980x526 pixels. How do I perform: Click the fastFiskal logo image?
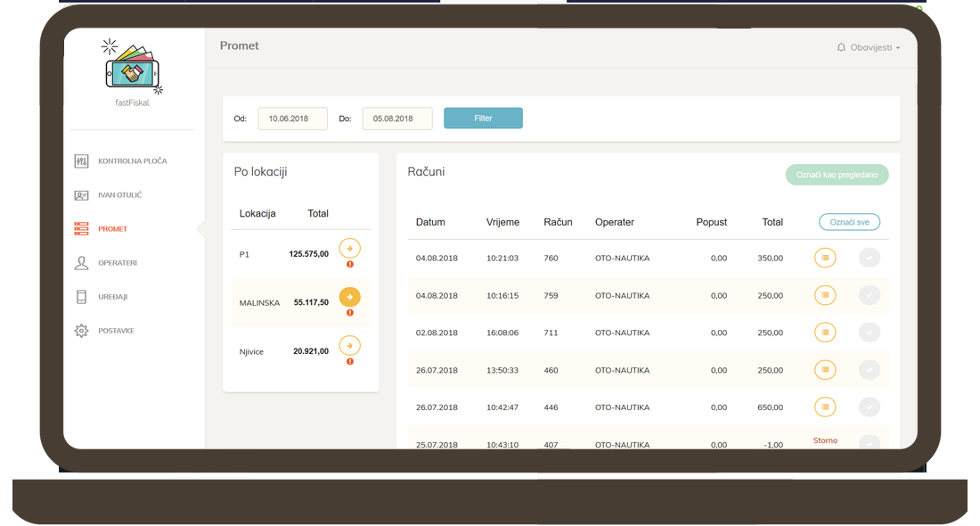(134, 68)
